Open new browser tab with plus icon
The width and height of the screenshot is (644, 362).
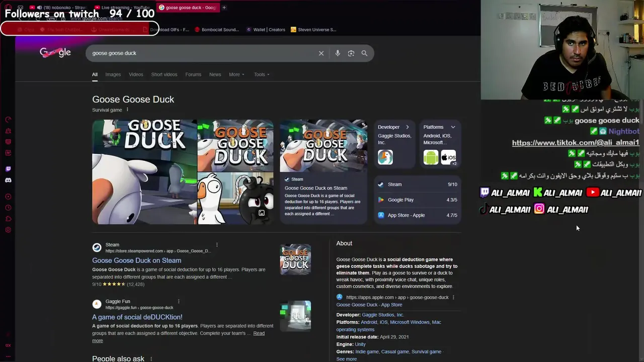click(224, 8)
